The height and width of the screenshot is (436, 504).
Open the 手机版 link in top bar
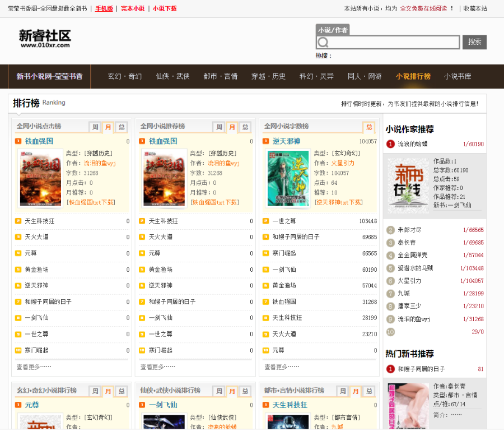click(x=104, y=9)
